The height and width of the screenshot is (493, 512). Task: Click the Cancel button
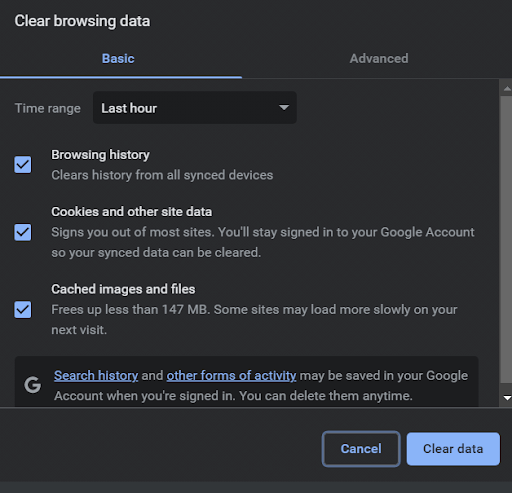coord(361,449)
